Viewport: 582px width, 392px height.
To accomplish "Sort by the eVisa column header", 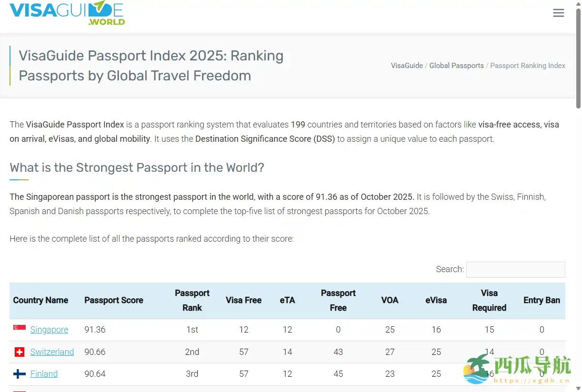I will (436, 300).
